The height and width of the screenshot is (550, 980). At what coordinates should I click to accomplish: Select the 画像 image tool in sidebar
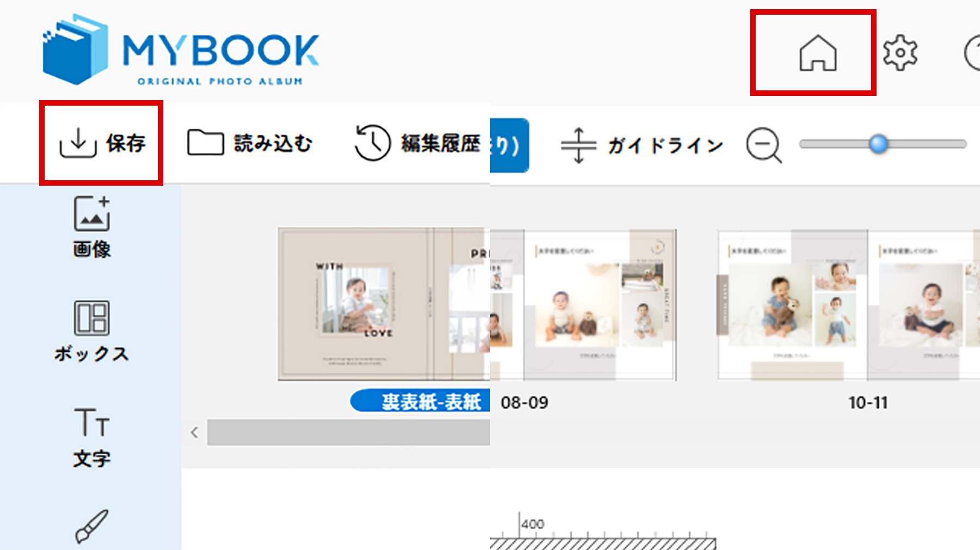pyautogui.click(x=91, y=227)
